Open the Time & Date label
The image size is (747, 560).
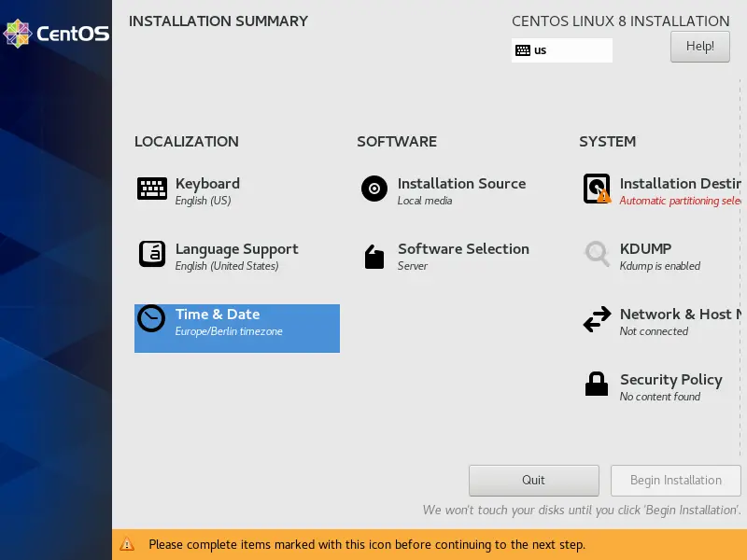pyautogui.click(x=218, y=315)
